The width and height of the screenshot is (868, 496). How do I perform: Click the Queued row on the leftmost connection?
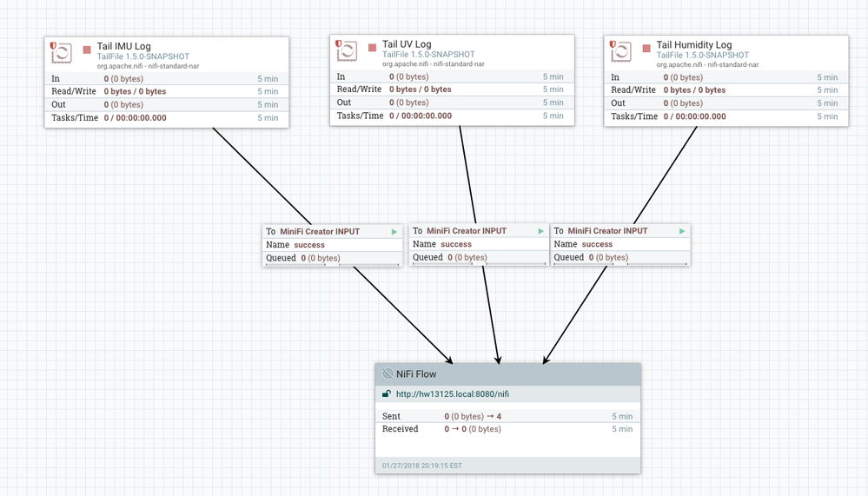[x=332, y=258]
